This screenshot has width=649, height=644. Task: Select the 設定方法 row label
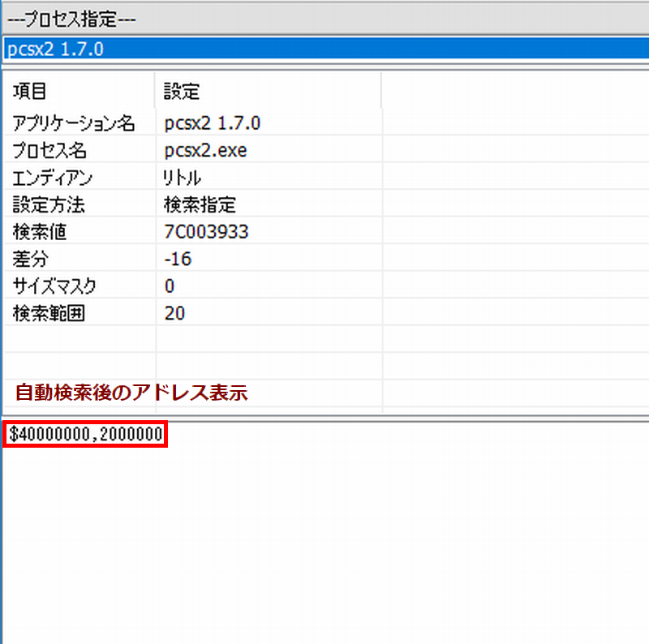pyautogui.click(x=49, y=204)
